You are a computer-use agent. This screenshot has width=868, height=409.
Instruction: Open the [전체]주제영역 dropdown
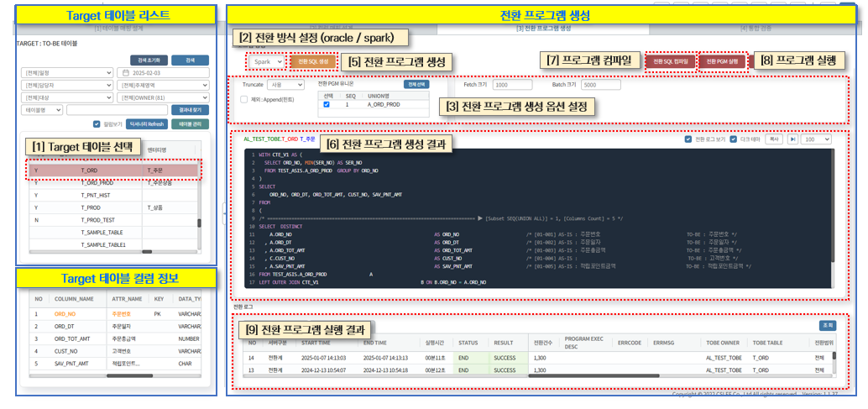pyautogui.click(x=164, y=85)
